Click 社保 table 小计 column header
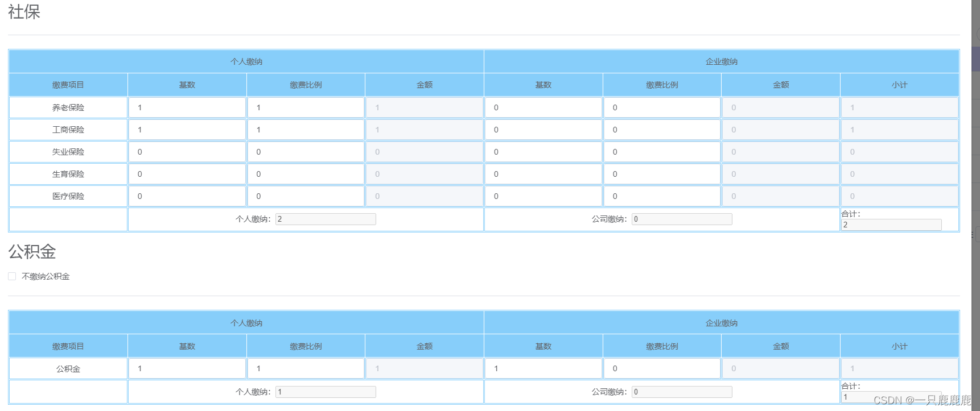 point(900,85)
